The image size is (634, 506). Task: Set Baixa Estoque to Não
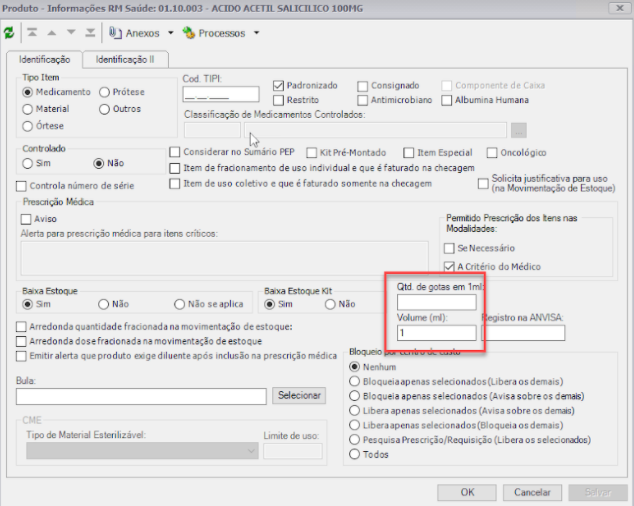[104, 304]
